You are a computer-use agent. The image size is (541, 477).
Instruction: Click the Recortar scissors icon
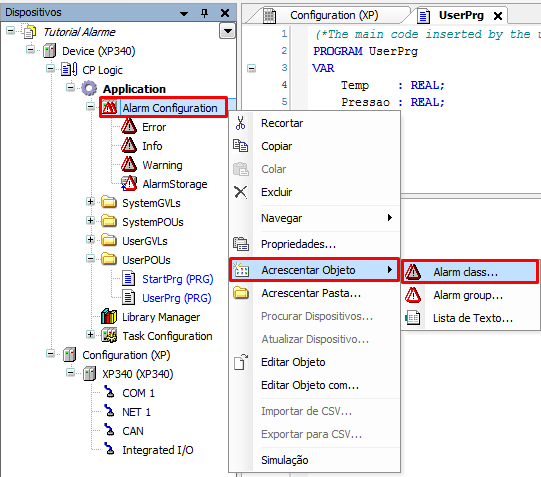click(240, 123)
